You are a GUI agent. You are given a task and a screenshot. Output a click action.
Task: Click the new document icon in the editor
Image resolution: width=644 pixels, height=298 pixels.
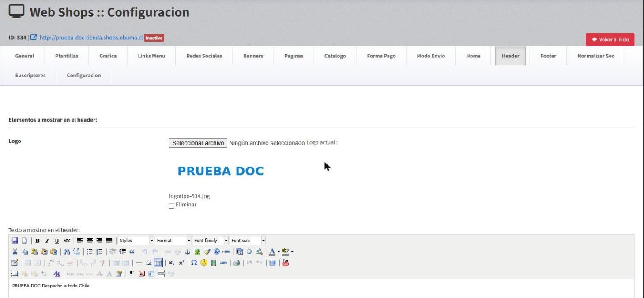point(25,241)
